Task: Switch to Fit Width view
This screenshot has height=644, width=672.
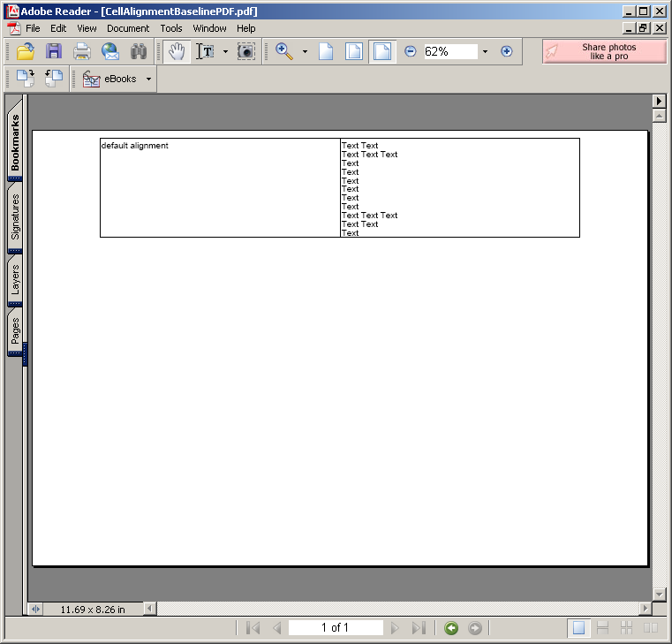Action: [381, 51]
